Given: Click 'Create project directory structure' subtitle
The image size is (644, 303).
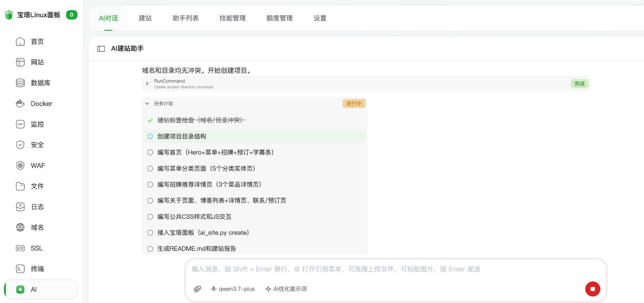Looking at the screenshot, I should (x=183, y=87).
